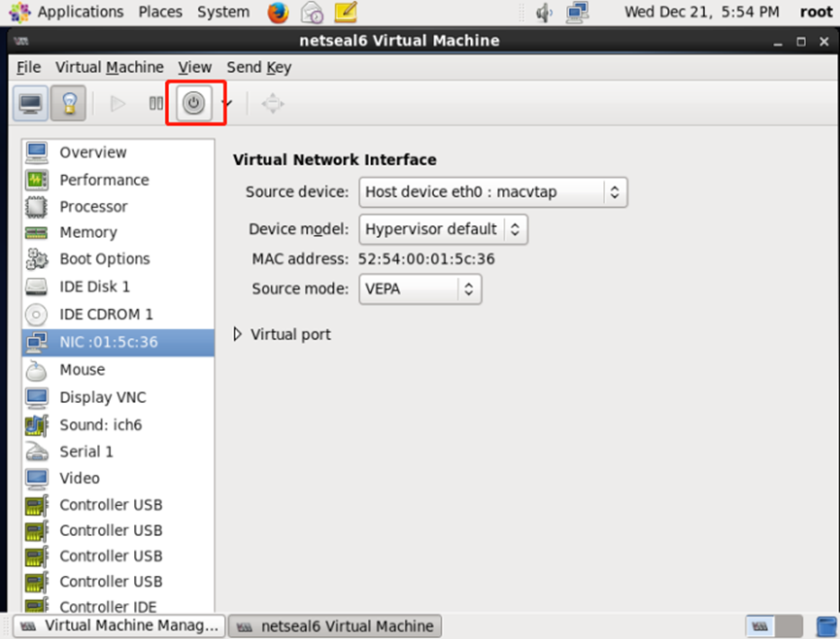Select Processor in hardware list
840x639 pixels.
tap(118, 206)
